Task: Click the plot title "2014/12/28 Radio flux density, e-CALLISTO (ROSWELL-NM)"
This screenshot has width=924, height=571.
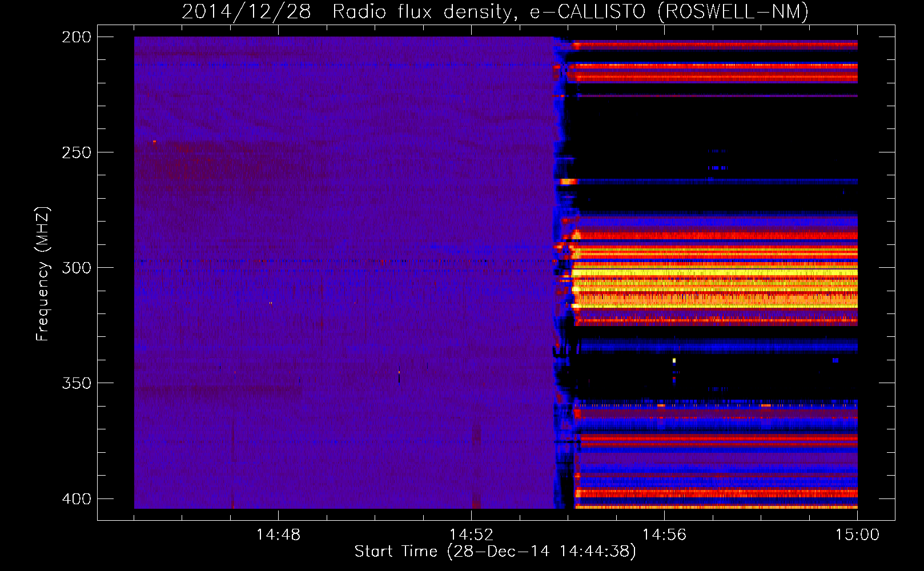Action: click(x=495, y=11)
